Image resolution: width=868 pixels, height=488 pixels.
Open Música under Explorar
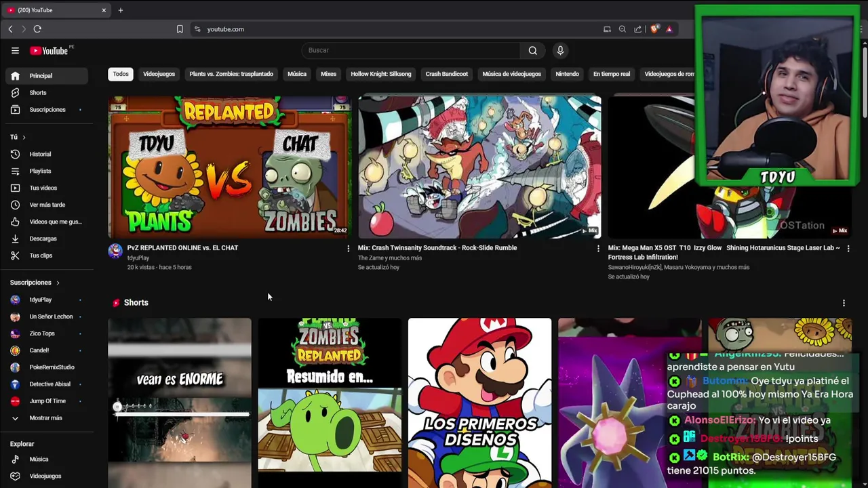point(46,460)
